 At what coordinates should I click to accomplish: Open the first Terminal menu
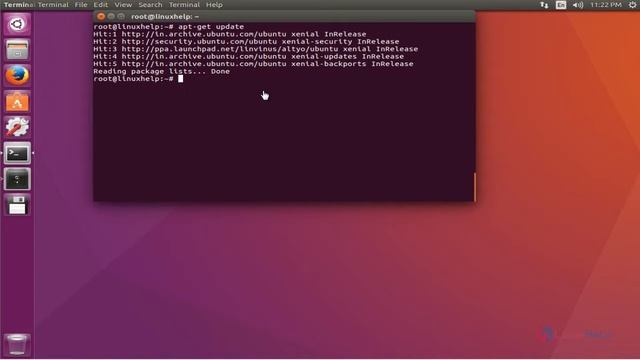(x=53, y=5)
